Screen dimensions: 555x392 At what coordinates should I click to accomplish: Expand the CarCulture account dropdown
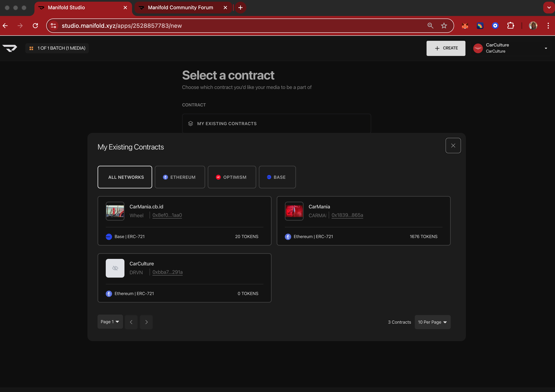click(546, 48)
